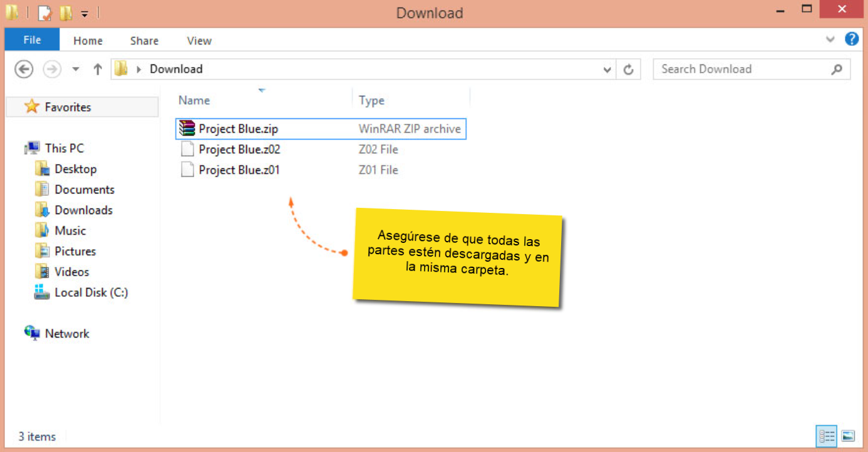This screenshot has width=868, height=452.
Task: Click the WinRAR icon of Project Blue.zip
Action: pos(187,129)
